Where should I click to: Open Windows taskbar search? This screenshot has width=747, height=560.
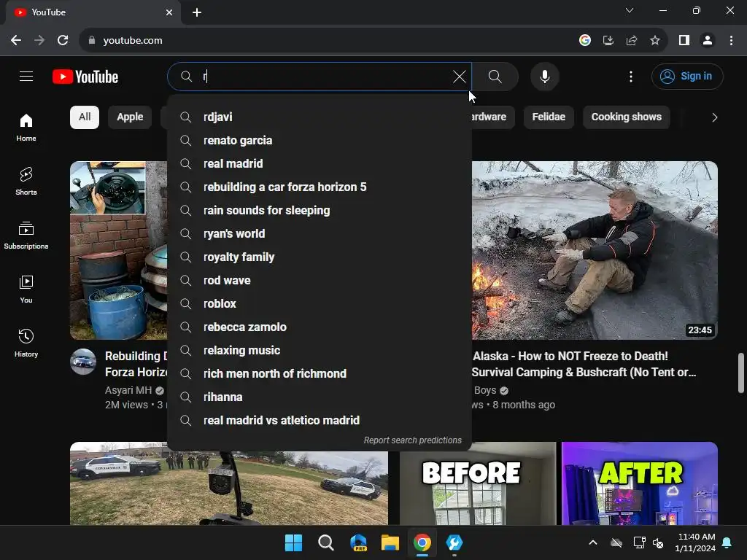pyautogui.click(x=326, y=542)
